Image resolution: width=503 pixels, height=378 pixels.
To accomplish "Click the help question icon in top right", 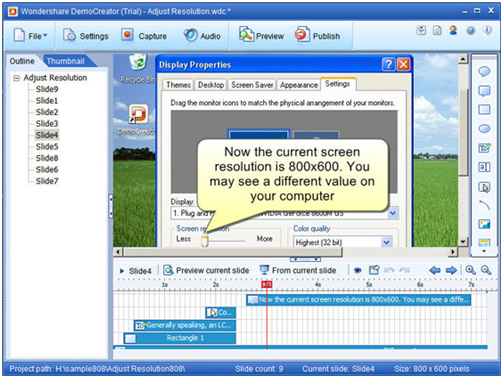I will tap(470, 31).
